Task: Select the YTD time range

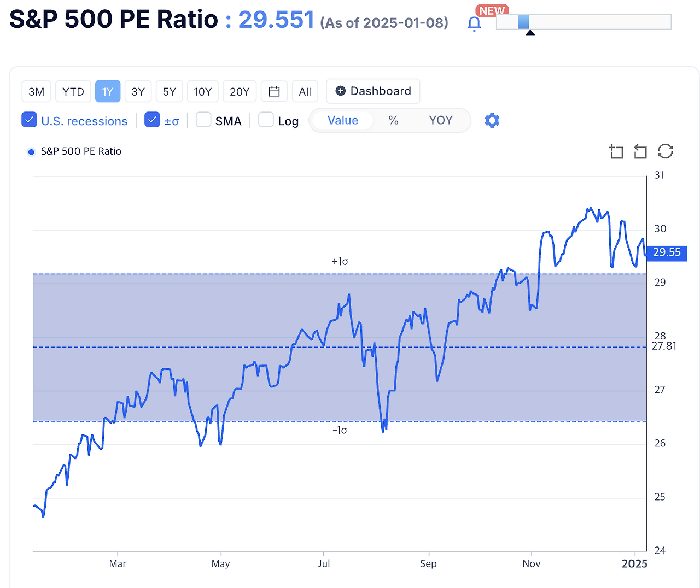Action: click(x=73, y=91)
